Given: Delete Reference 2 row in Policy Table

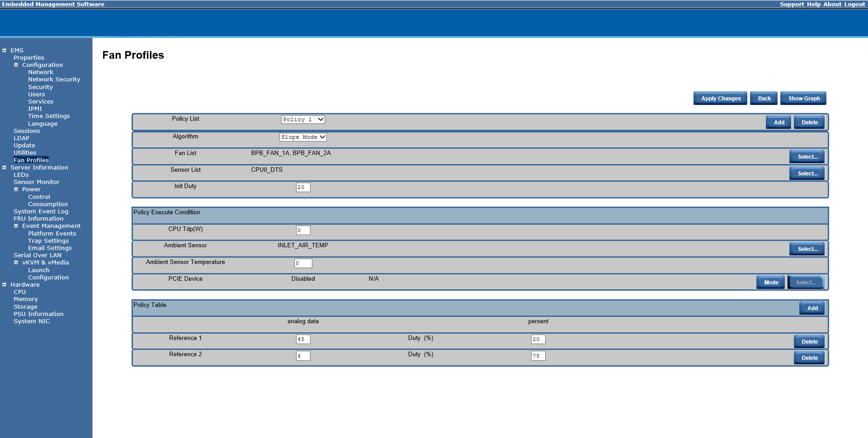Looking at the screenshot, I should coord(809,358).
